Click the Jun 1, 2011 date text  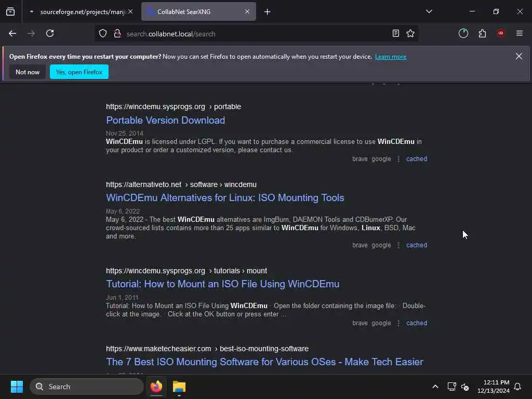pyautogui.click(x=122, y=298)
